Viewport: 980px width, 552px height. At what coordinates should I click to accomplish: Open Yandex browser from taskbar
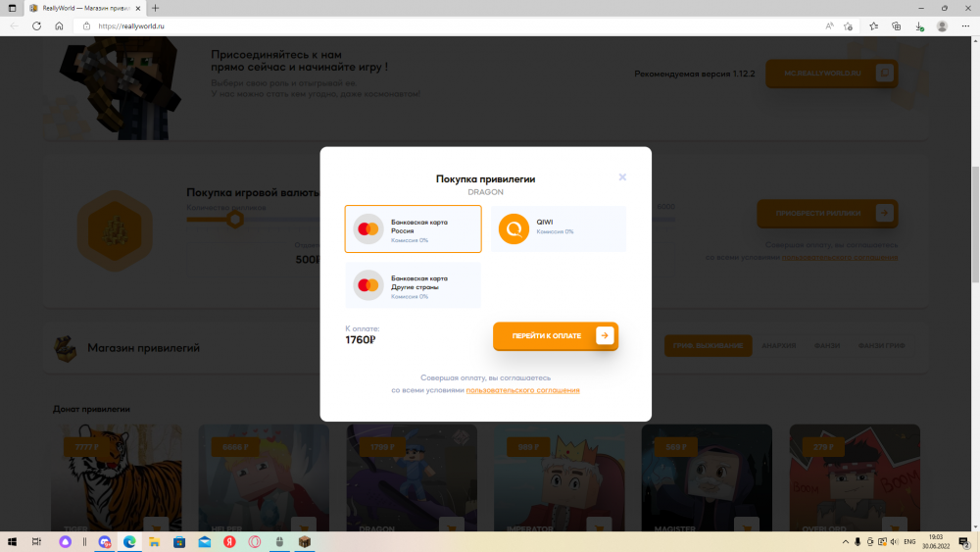click(x=229, y=542)
